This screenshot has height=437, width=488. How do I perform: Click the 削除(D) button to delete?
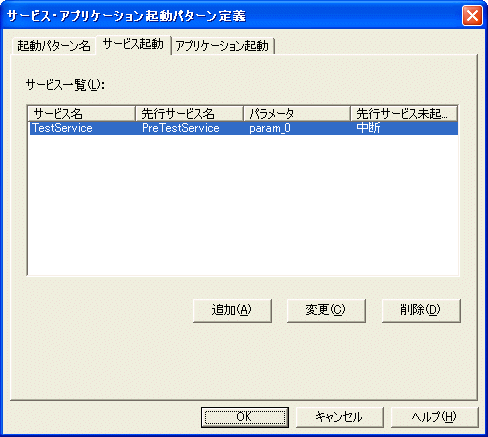421,311
